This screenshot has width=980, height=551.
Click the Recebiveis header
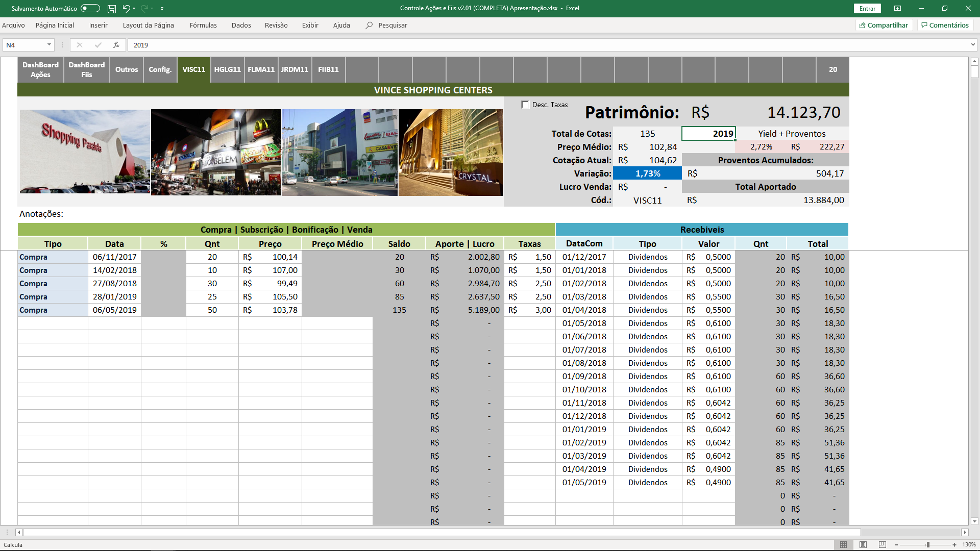(x=702, y=230)
